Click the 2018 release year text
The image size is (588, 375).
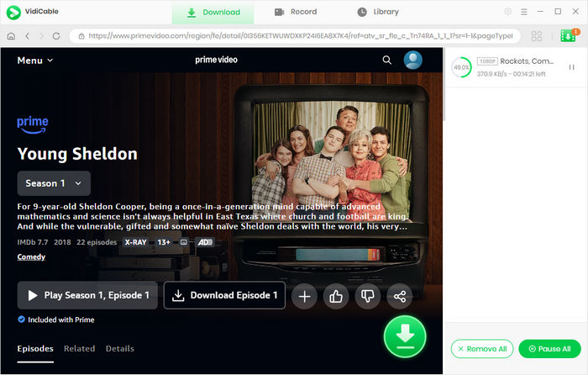(62, 242)
